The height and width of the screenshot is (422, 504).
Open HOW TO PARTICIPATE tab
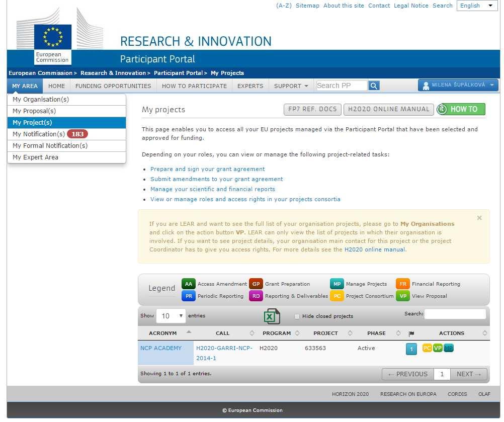point(194,86)
